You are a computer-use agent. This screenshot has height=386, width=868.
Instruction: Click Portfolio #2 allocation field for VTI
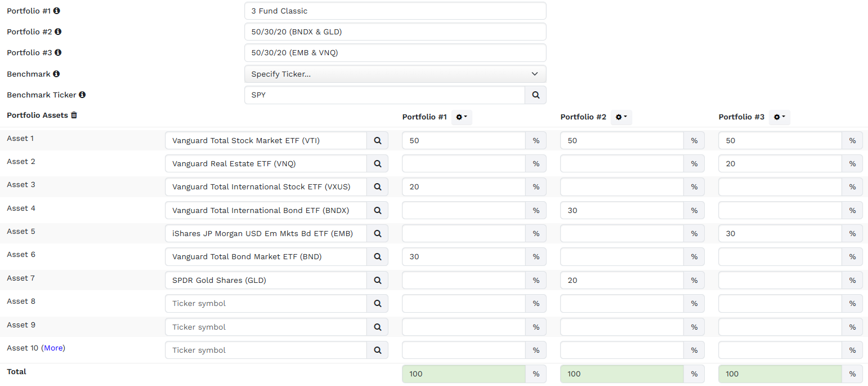click(622, 140)
